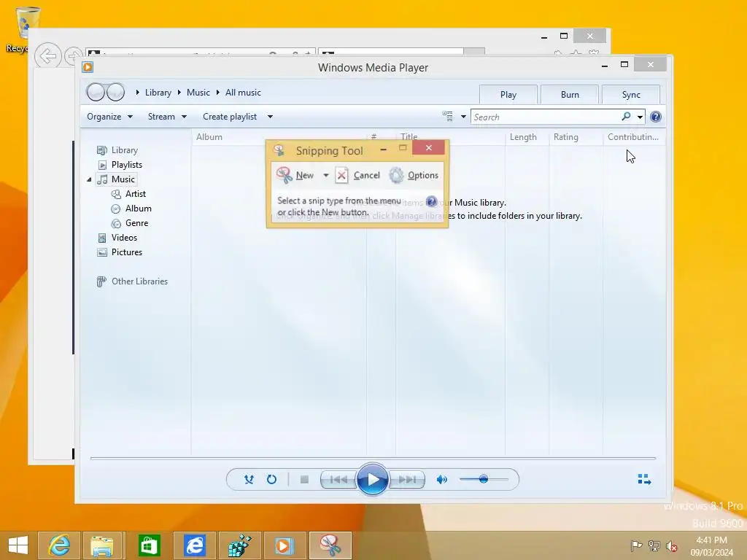Sort by the Length column header

pyautogui.click(x=523, y=137)
